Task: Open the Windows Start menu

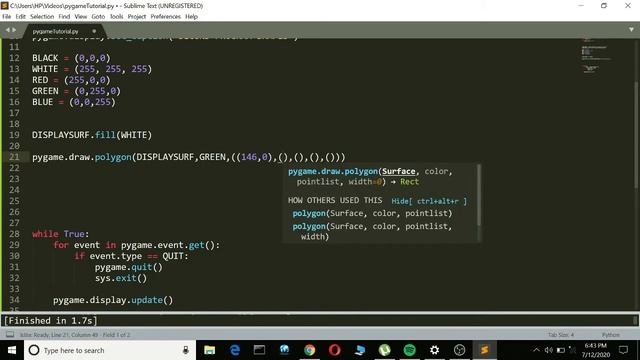Action: (12, 350)
